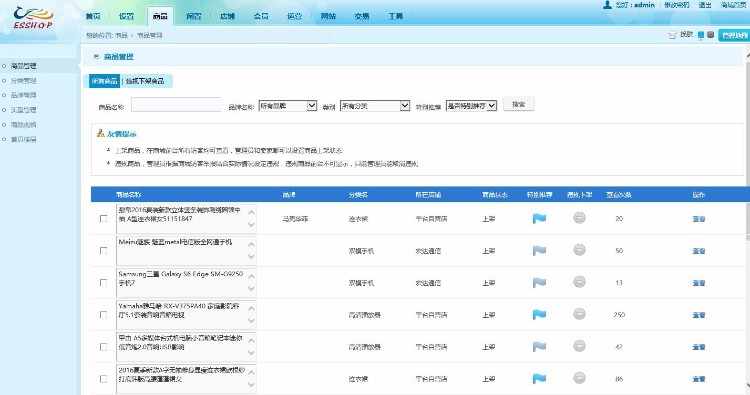Click the quantity value 250 in the Yamaha row
This screenshot has width=750, height=395.
click(x=619, y=315)
